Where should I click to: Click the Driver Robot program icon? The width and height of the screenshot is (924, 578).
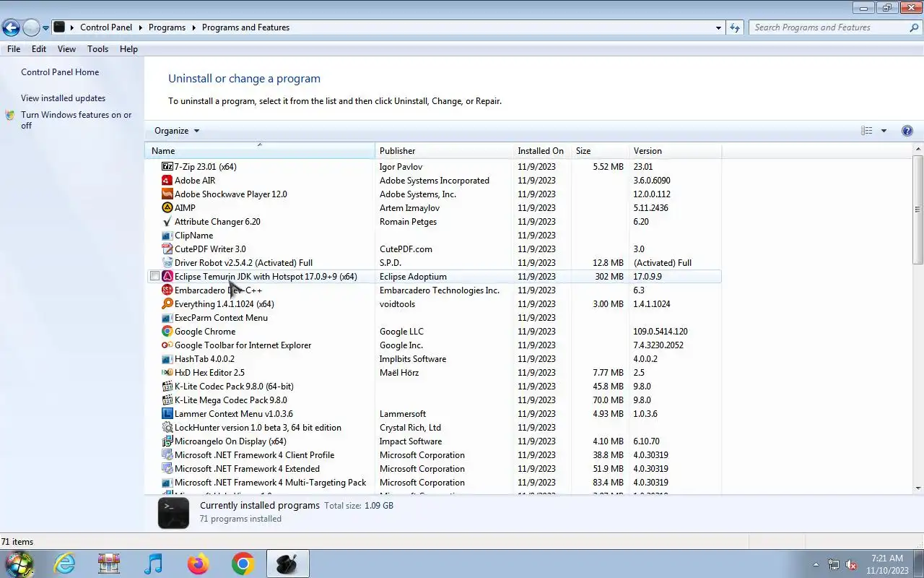pos(167,263)
